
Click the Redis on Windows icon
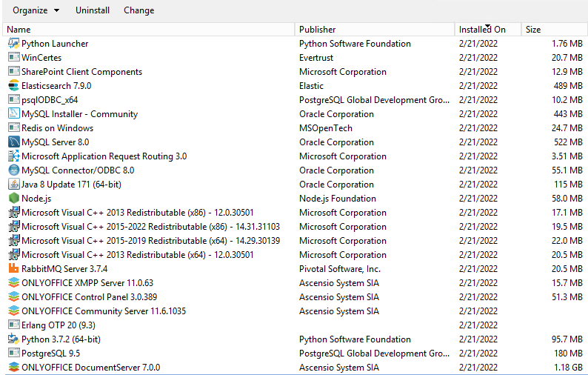[14, 127]
